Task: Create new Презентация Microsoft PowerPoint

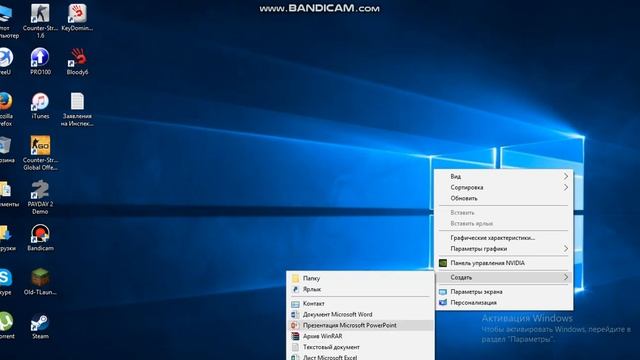Action: pyautogui.click(x=360, y=325)
